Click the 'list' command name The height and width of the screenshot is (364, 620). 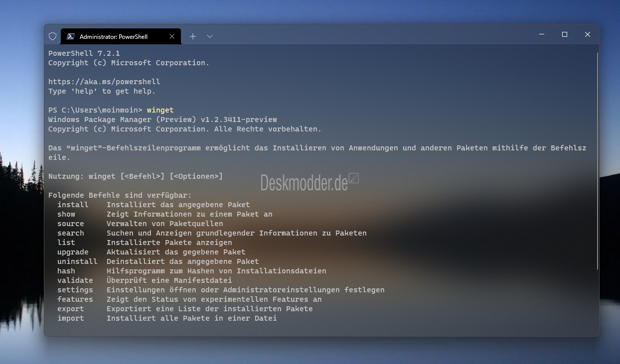click(x=66, y=243)
